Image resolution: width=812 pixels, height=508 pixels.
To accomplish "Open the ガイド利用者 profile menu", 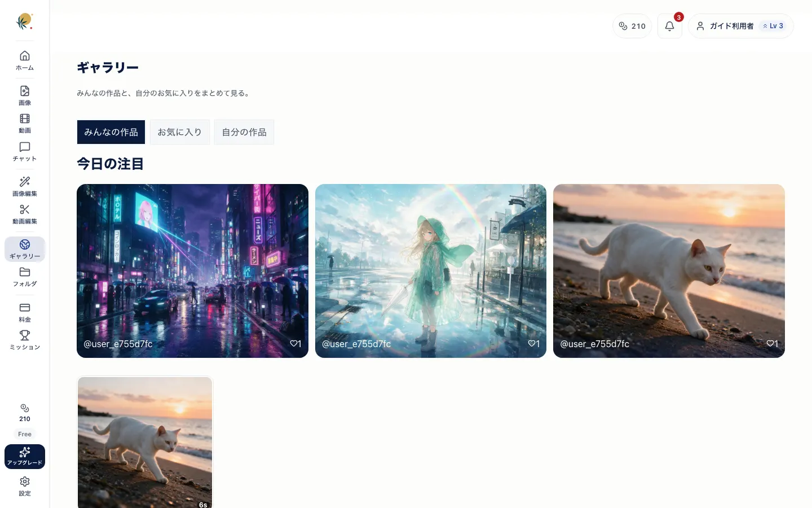I will 741,26.
